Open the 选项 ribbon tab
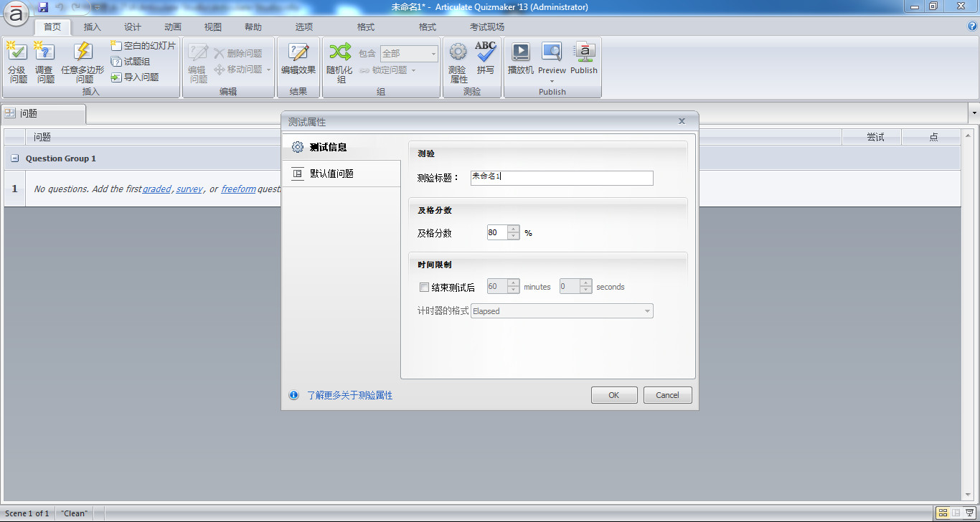 click(304, 27)
